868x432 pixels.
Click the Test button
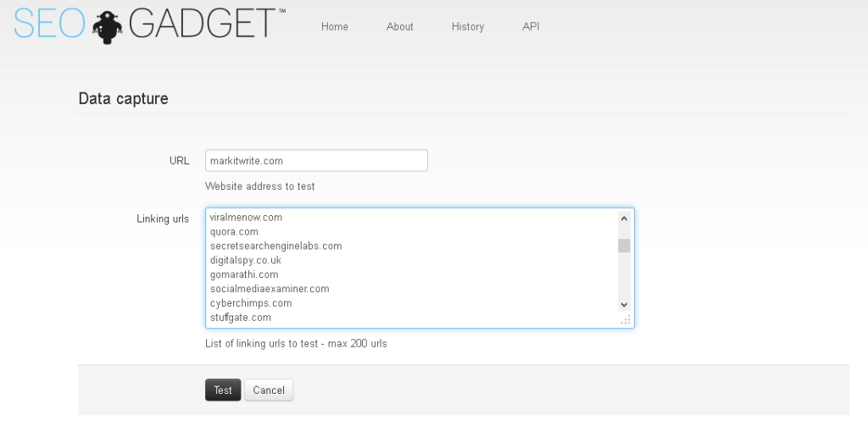click(223, 390)
